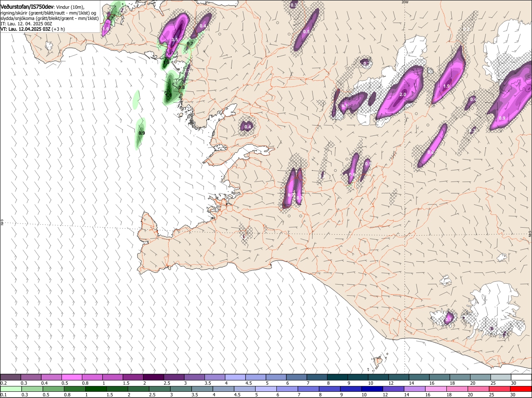Select darkest green lower swatch between 1 and 1.5
The height and width of the screenshot is (398, 532).
click(x=96, y=389)
